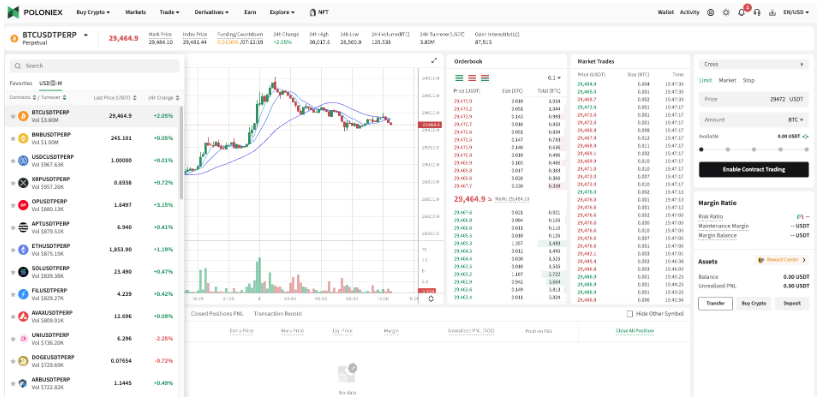Favorite APTUSDTPERP with its star

coord(13,228)
